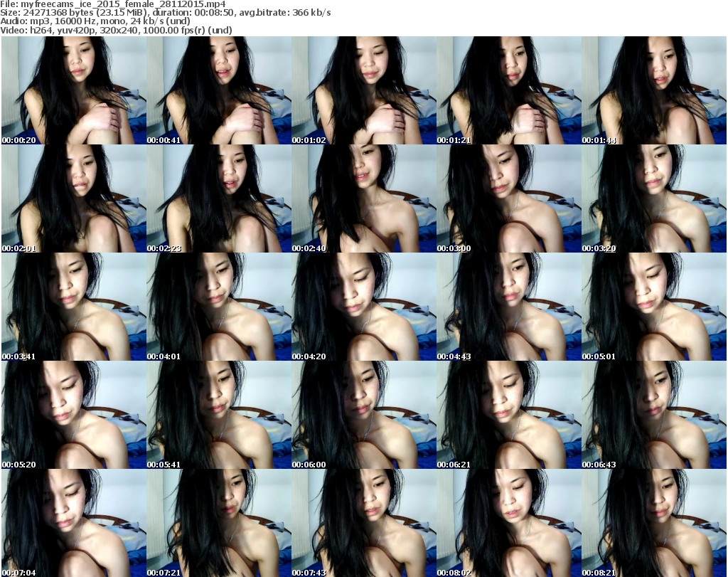Viewport: 728px width, 577px height.
Task: Click the thumbnail with timestamp 00:02:01
Action: point(74,198)
